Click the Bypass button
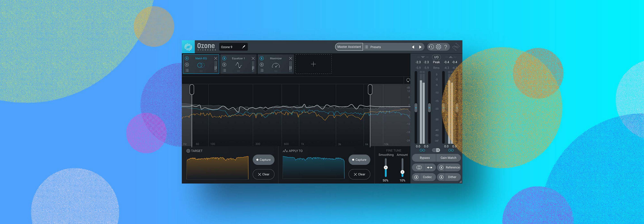The image size is (644, 224). [x=424, y=158]
